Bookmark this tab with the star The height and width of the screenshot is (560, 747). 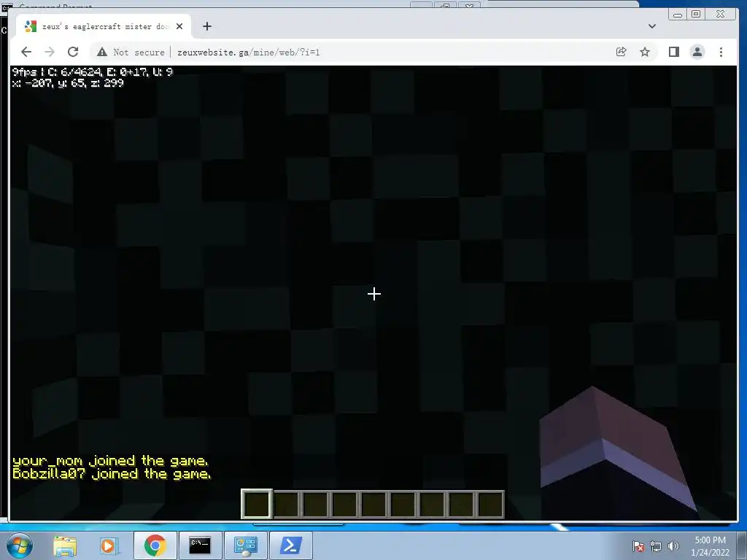tap(645, 52)
